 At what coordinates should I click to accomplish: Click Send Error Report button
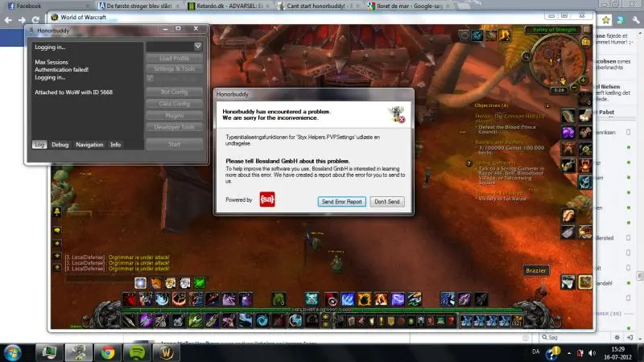341,202
